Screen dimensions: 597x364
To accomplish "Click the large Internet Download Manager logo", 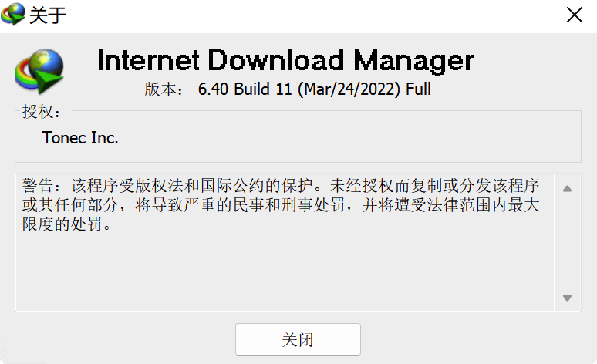I will (x=39, y=71).
